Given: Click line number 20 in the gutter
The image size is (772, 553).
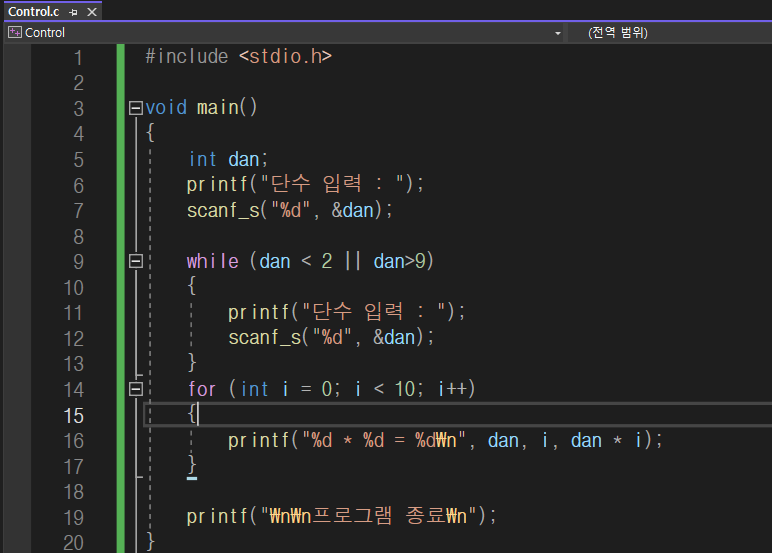Looking at the screenshot, I should 73,543.
